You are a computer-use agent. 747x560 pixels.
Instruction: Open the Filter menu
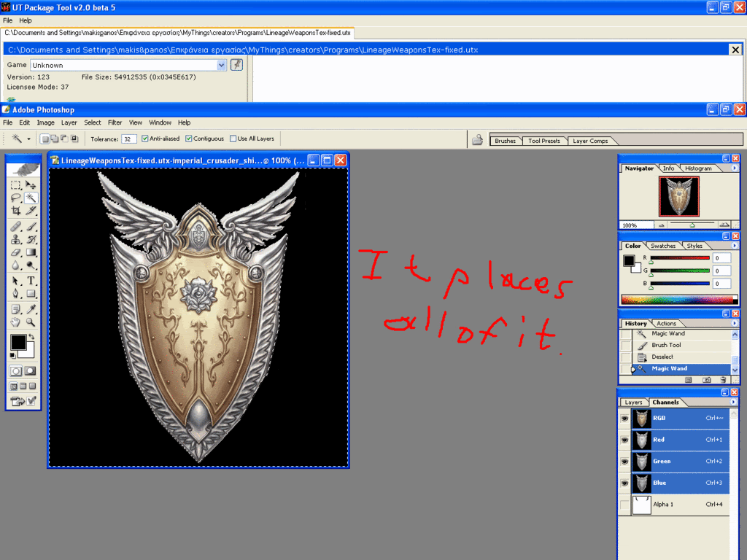[x=115, y=122]
